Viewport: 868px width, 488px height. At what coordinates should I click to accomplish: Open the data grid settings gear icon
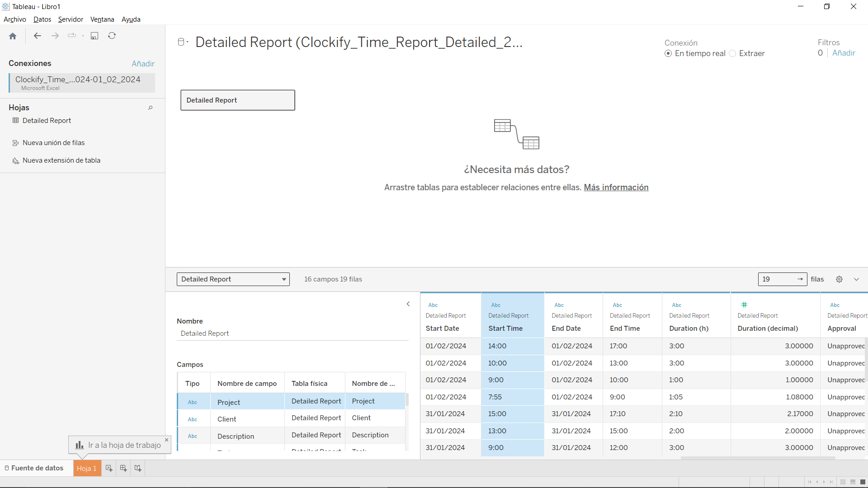pyautogui.click(x=840, y=279)
